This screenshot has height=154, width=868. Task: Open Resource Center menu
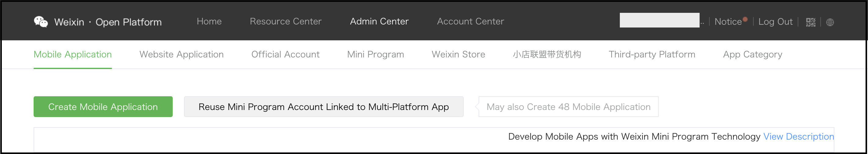[285, 21]
